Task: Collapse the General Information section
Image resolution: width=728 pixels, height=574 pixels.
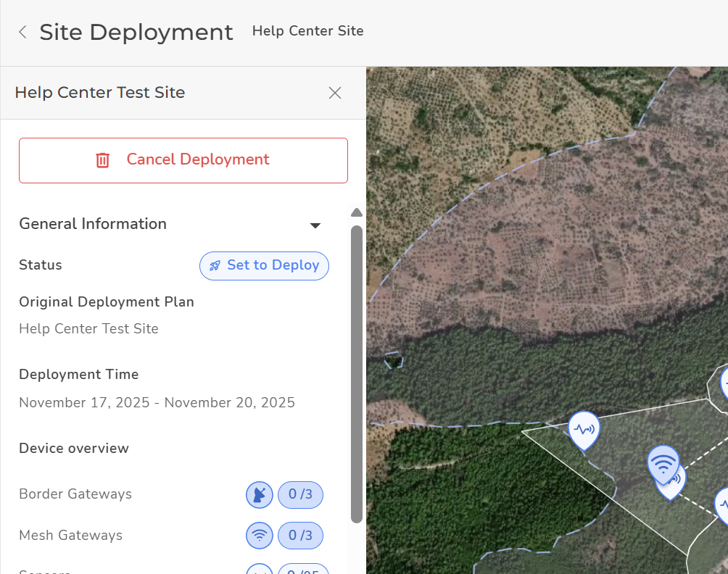Action: click(315, 225)
